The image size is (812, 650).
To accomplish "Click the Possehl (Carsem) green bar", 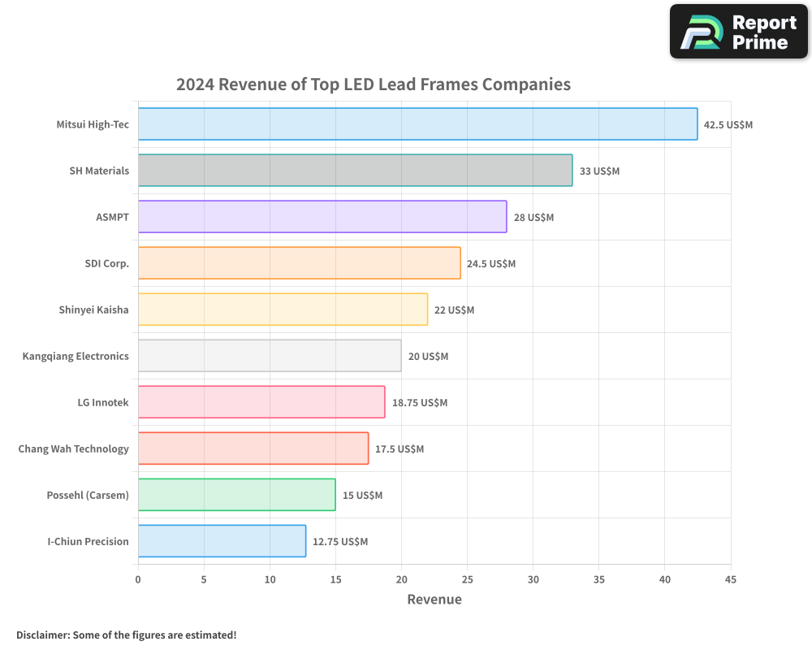I will click(235, 495).
